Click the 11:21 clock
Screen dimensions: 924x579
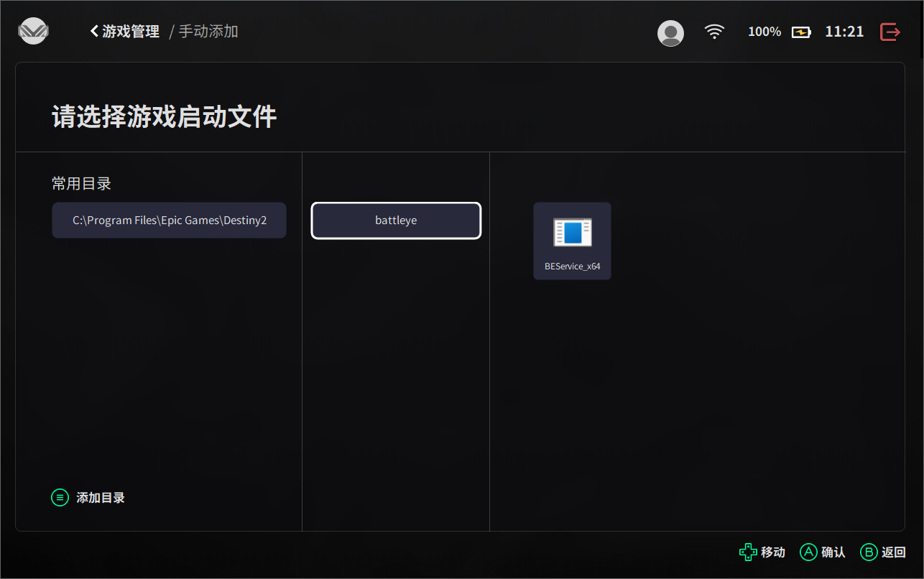point(844,32)
